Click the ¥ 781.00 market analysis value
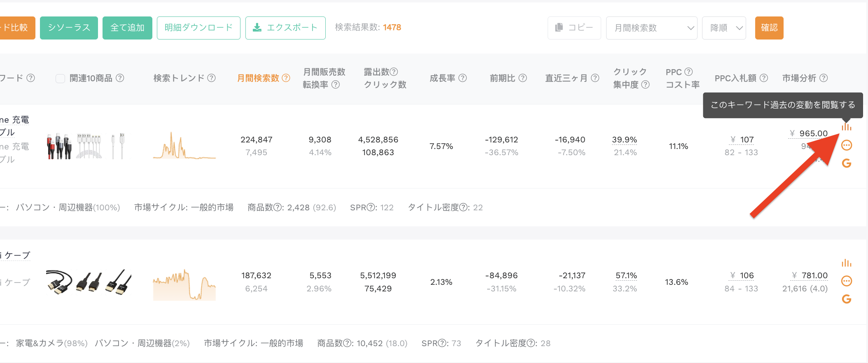The image size is (868, 363). pyautogui.click(x=810, y=275)
